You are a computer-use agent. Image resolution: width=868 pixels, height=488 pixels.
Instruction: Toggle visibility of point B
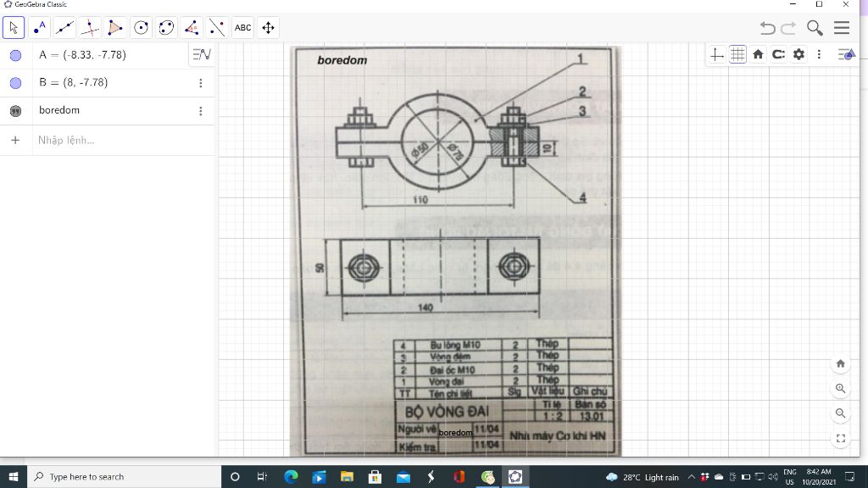click(15, 83)
